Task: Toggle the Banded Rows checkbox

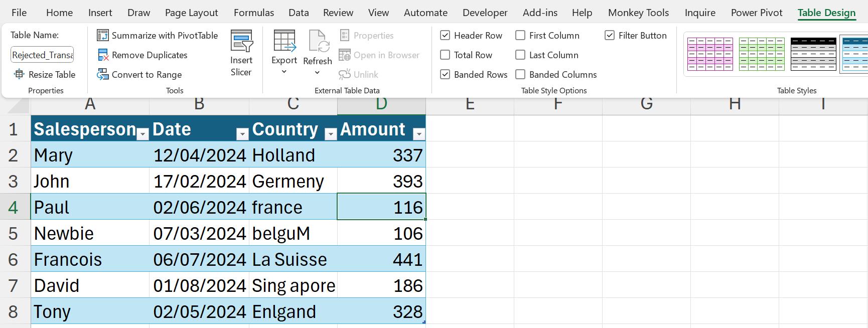Action: click(445, 74)
